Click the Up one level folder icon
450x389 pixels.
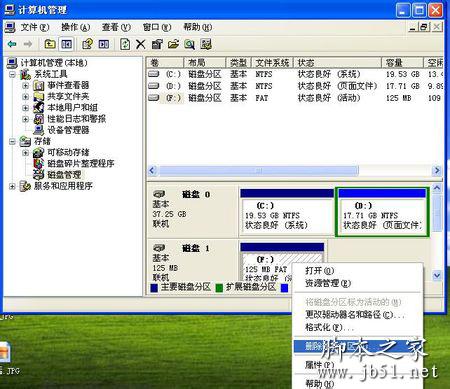pos(50,44)
